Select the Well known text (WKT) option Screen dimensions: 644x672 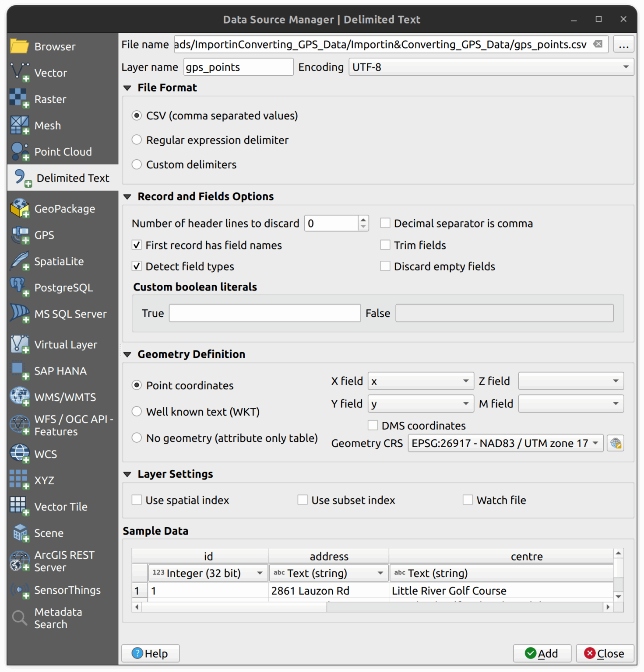coord(137,411)
